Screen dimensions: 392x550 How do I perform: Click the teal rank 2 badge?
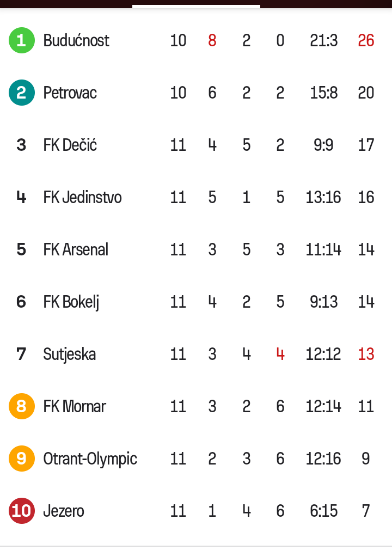21,93
